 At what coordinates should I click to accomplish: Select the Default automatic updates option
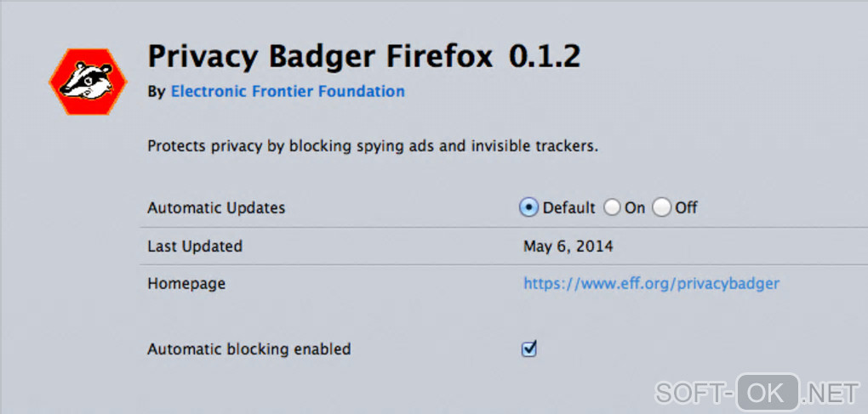[528, 207]
